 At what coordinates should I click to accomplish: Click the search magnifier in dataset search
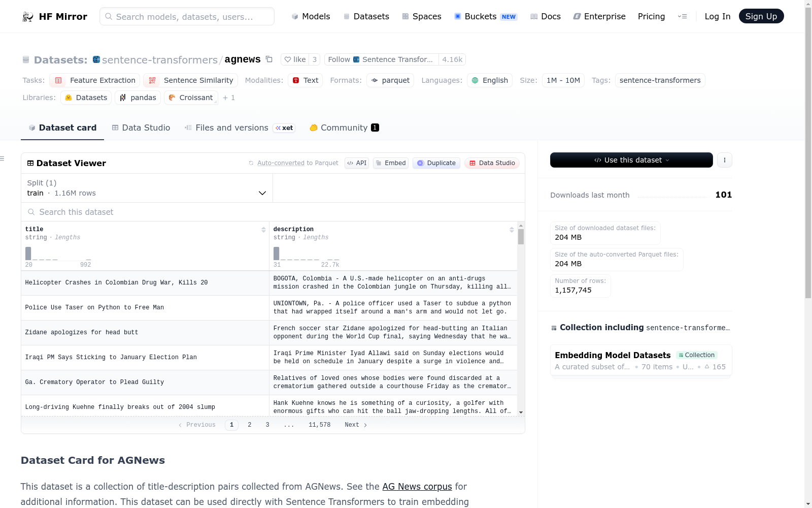point(31,212)
